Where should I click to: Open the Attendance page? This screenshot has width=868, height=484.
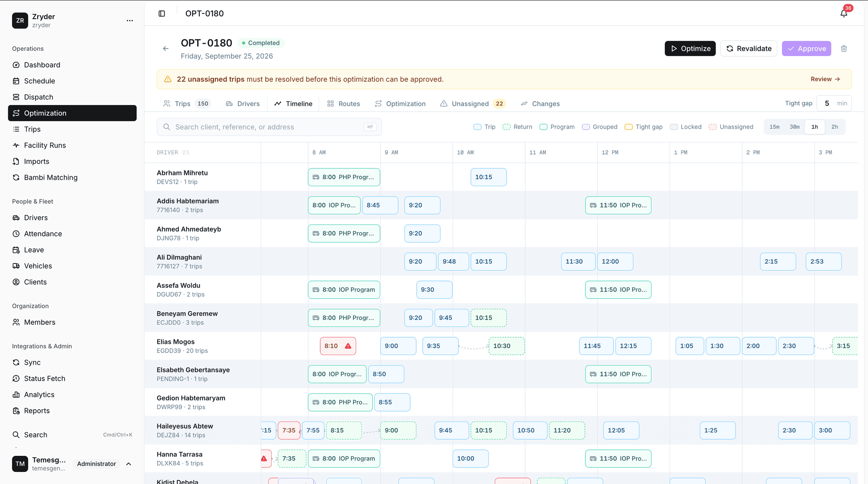coord(72,234)
